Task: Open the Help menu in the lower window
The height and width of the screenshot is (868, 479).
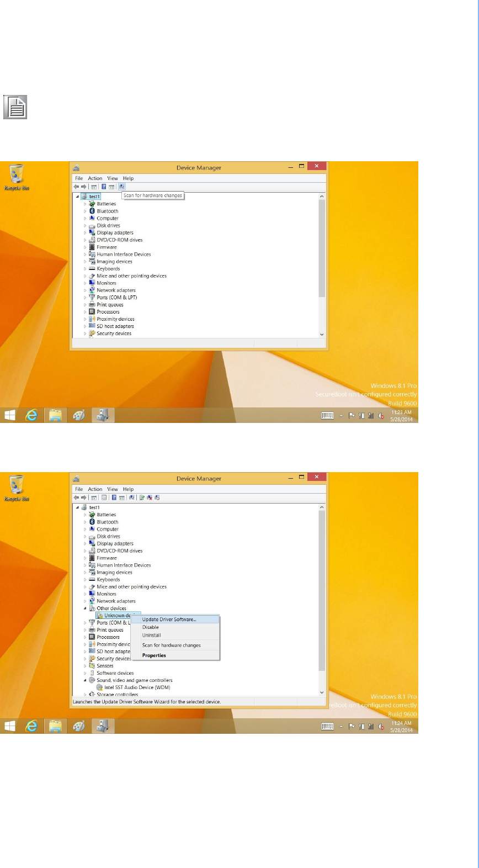Action: tap(128, 489)
